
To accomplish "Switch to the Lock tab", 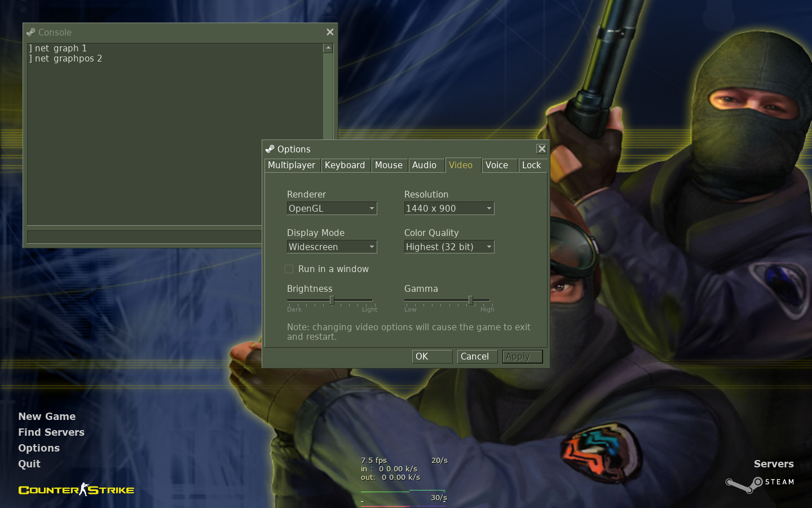I will point(533,165).
